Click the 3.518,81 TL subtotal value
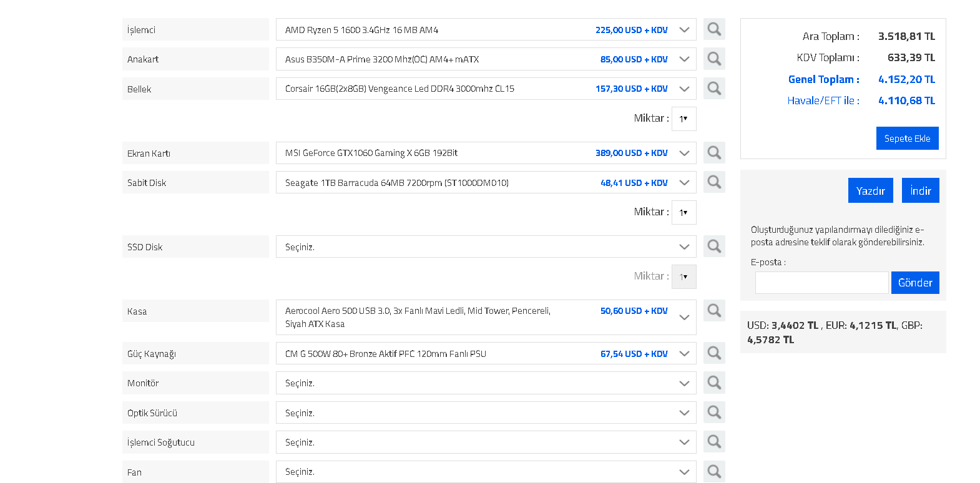Viewport: 980px width, 483px height. coord(906,36)
